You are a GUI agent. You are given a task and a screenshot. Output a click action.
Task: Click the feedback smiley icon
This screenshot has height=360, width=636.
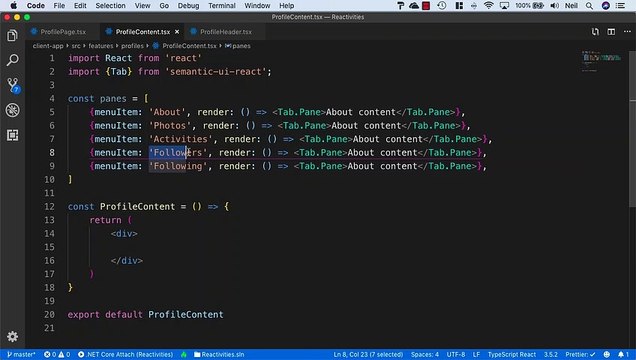click(606, 354)
